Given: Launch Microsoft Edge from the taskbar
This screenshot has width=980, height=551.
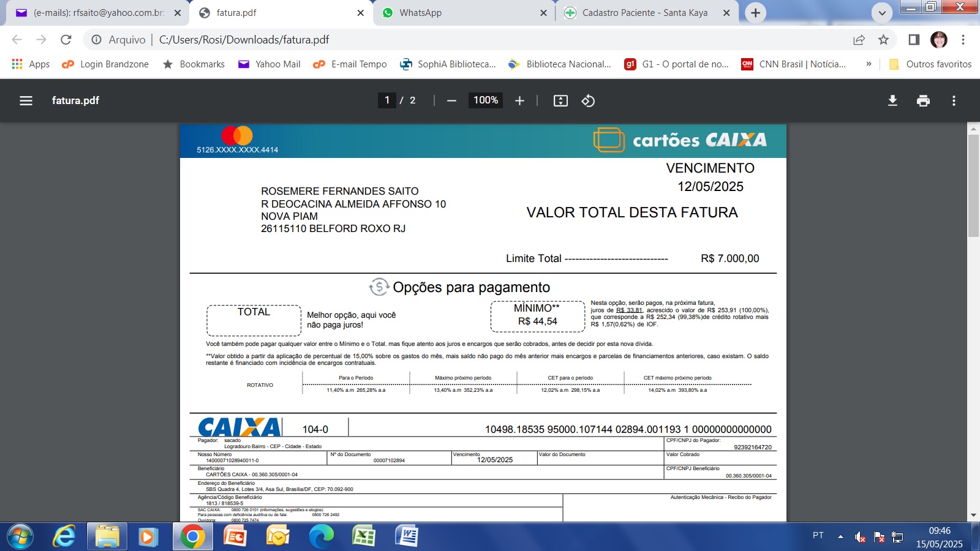Looking at the screenshot, I should (321, 537).
